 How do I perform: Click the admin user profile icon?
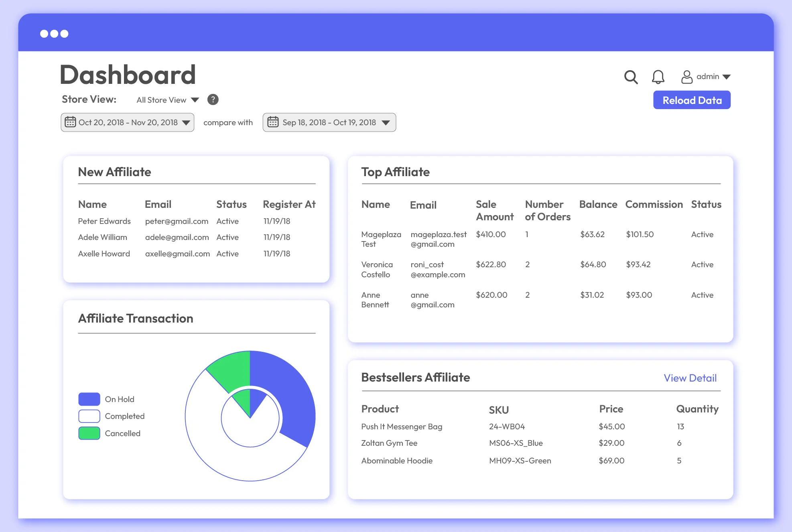point(686,77)
